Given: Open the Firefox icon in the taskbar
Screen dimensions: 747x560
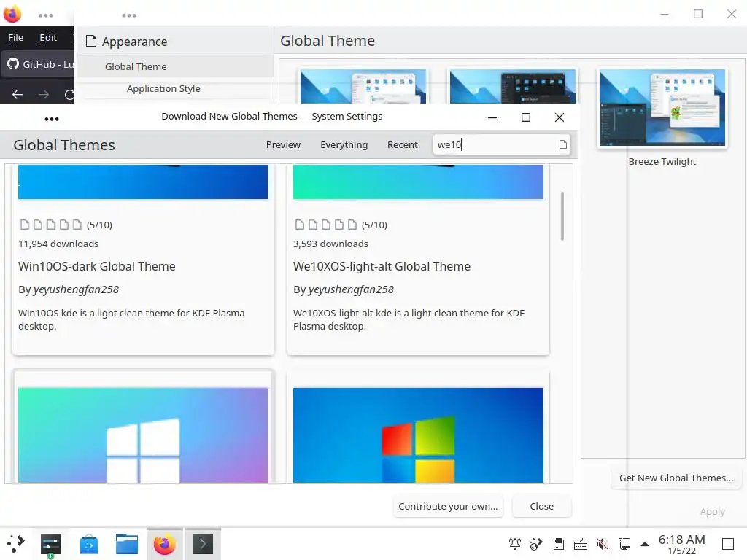Looking at the screenshot, I should [x=164, y=544].
